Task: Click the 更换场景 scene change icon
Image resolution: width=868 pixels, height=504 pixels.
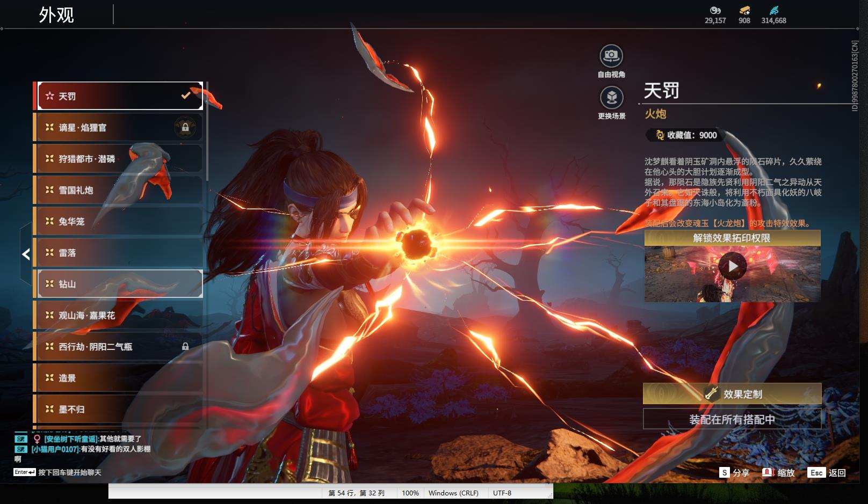Action: click(611, 97)
